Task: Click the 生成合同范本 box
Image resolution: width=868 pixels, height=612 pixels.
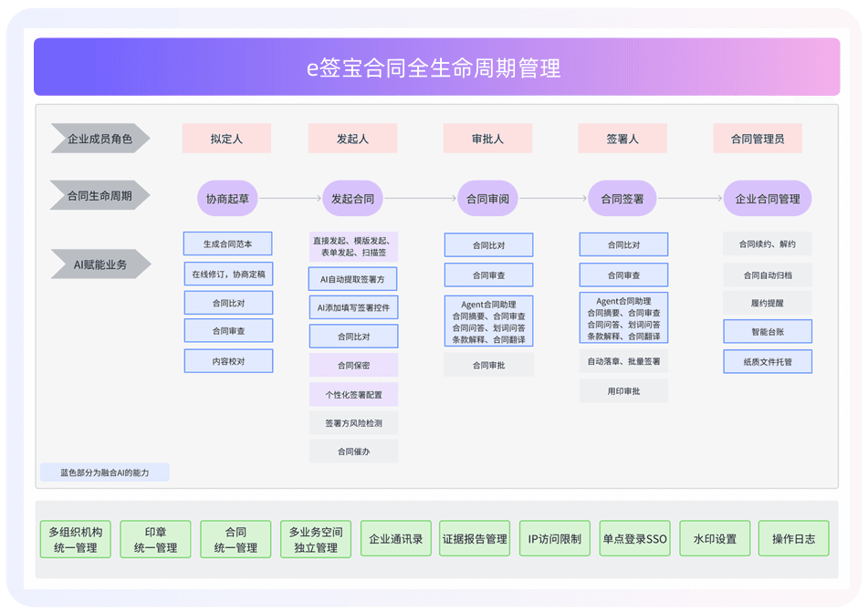Action: 227,244
